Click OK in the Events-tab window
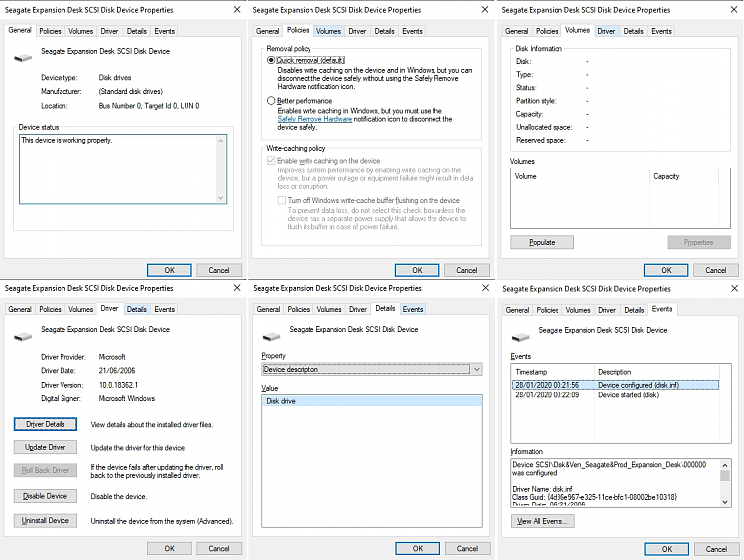Viewport: 744px width, 560px height. tap(667, 549)
